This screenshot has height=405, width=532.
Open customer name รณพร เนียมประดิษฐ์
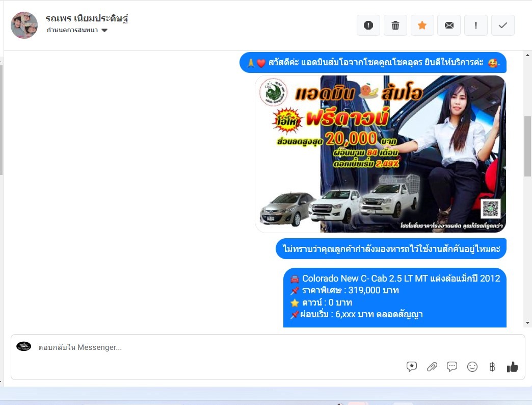click(87, 18)
